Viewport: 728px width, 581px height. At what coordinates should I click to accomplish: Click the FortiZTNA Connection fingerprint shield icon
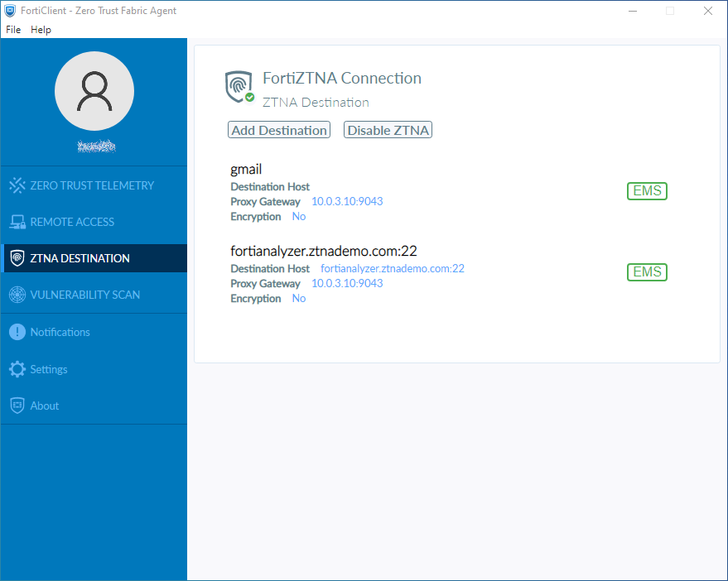click(x=239, y=86)
